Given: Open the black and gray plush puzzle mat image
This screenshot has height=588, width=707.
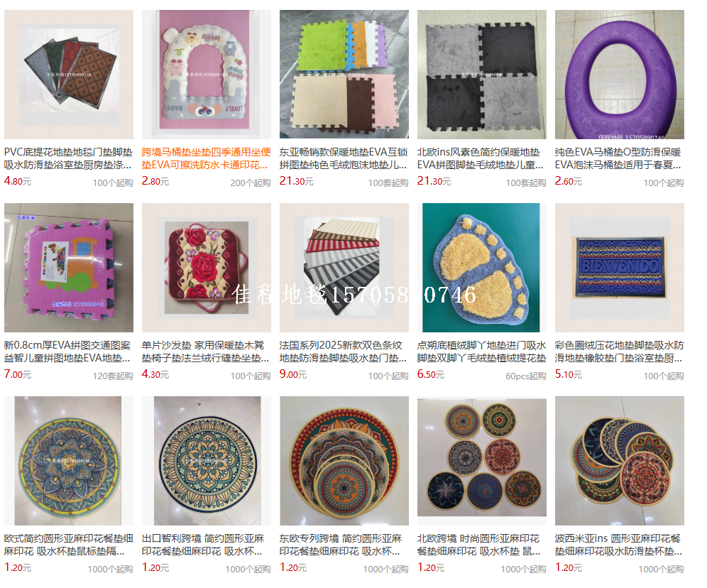Looking at the screenshot, I should (x=481, y=75).
